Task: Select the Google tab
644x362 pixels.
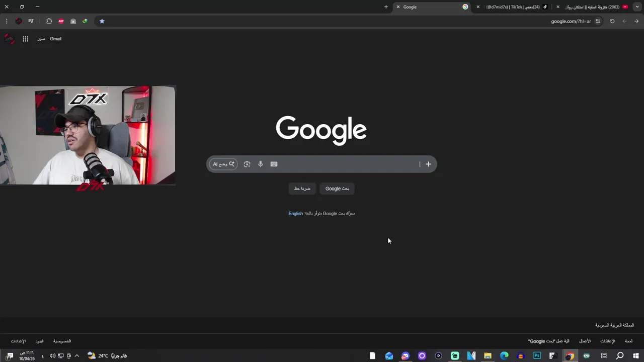Action: [x=432, y=7]
